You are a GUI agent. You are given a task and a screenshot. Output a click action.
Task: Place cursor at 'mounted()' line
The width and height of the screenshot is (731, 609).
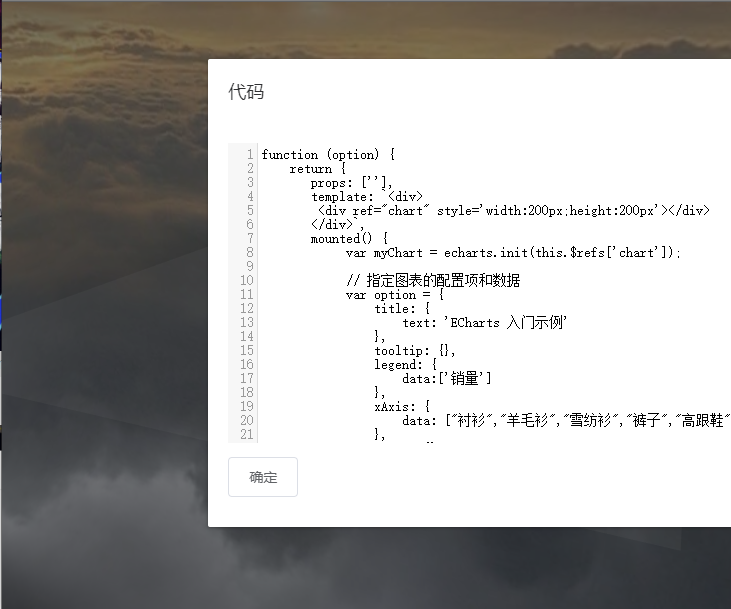(x=349, y=239)
